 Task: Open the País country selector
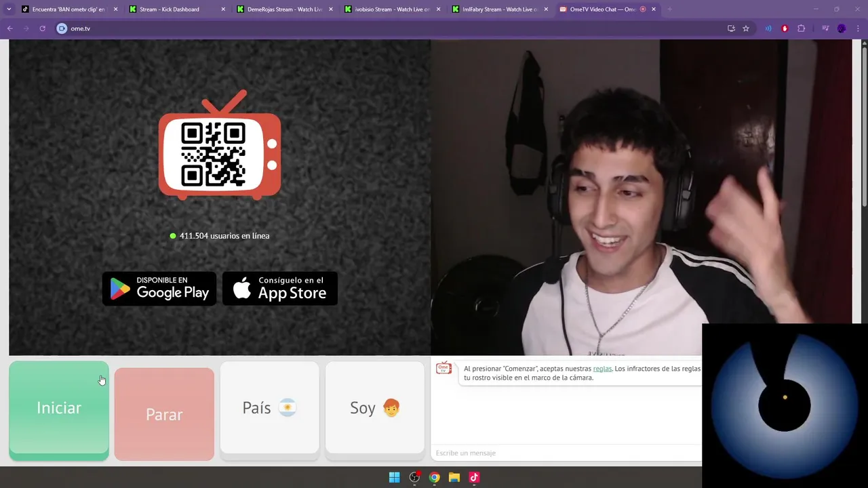[x=269, y=407]
